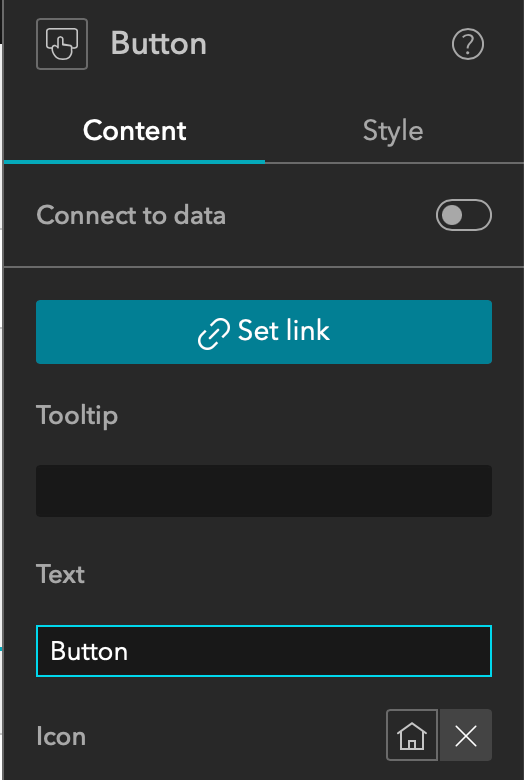The image size is (524, 780).
Task: Click the Icon label
Action: (61, 736)
